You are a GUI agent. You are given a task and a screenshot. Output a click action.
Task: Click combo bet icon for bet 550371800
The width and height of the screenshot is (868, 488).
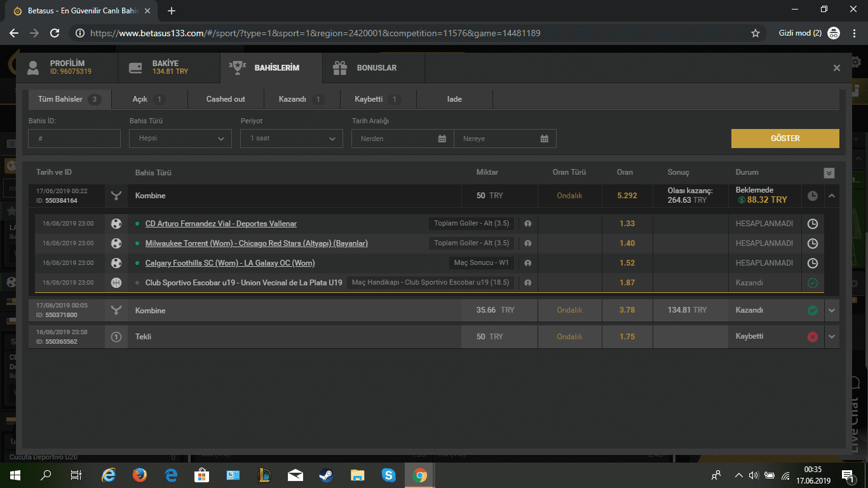116,311
